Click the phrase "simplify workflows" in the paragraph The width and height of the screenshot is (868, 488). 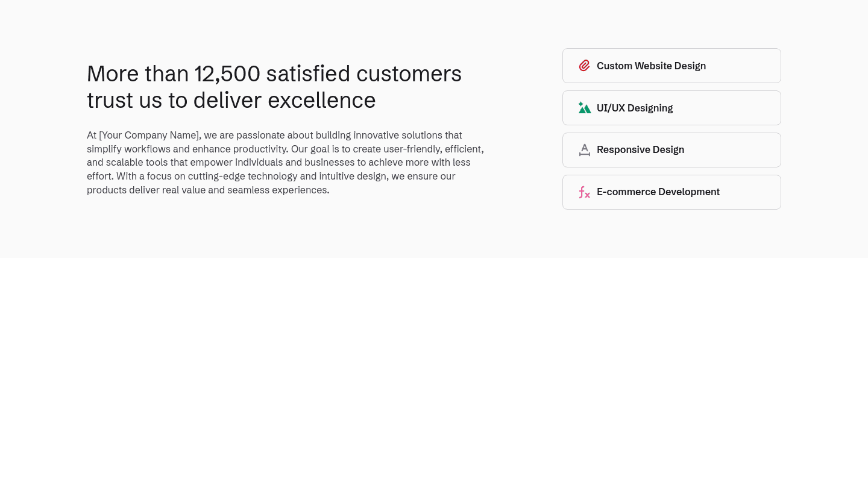click(x=128, y=149)
